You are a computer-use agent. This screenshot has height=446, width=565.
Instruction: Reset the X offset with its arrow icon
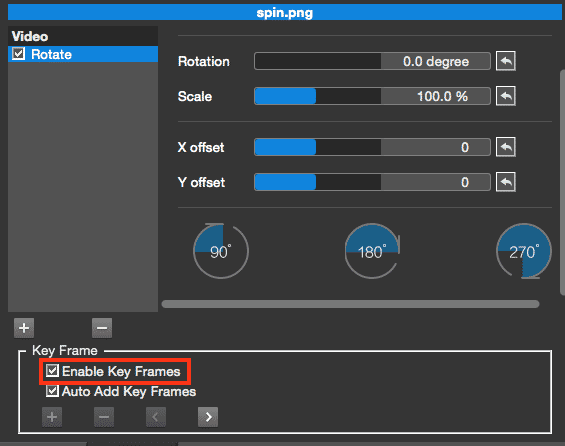506,147
